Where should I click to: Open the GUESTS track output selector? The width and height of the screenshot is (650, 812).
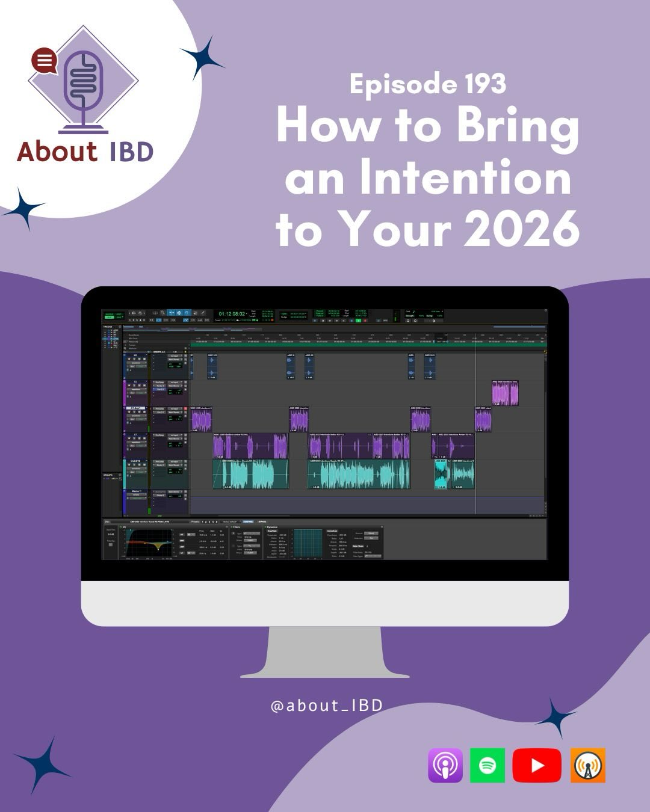(x=175, y=466)
